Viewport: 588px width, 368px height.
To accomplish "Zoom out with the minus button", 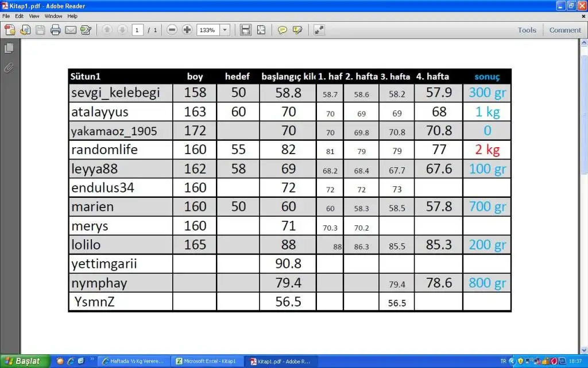I will pyautogui.click(x=172, y=30).
